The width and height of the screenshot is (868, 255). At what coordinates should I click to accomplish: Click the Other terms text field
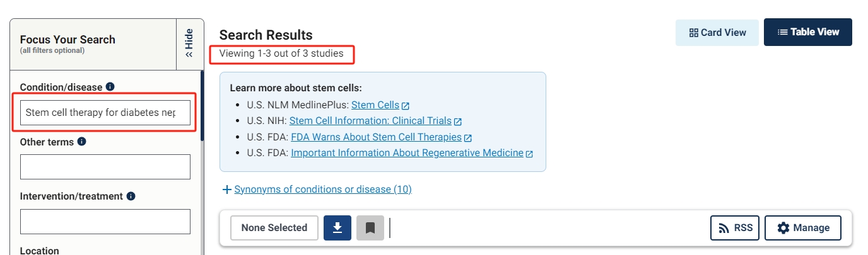tap(105, 167)
